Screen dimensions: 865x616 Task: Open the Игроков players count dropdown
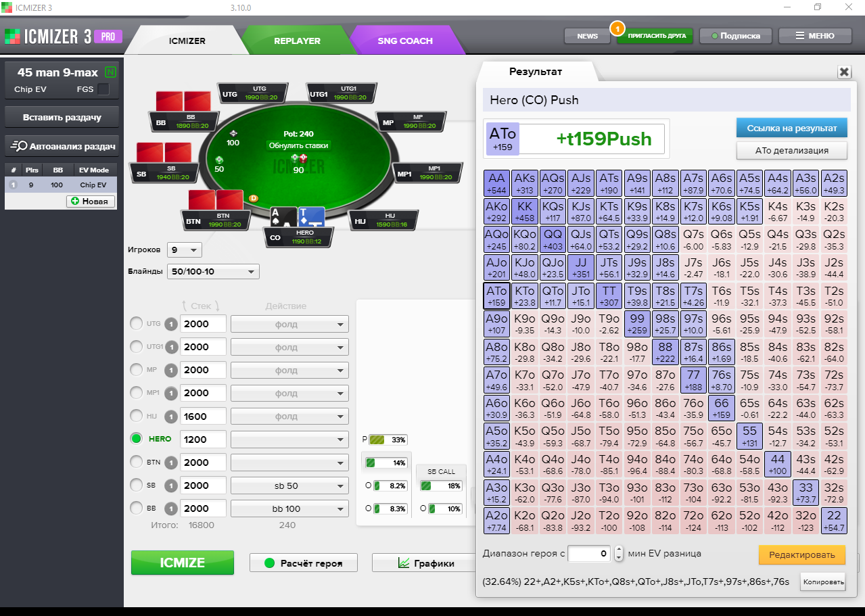(x=185, y=250)
